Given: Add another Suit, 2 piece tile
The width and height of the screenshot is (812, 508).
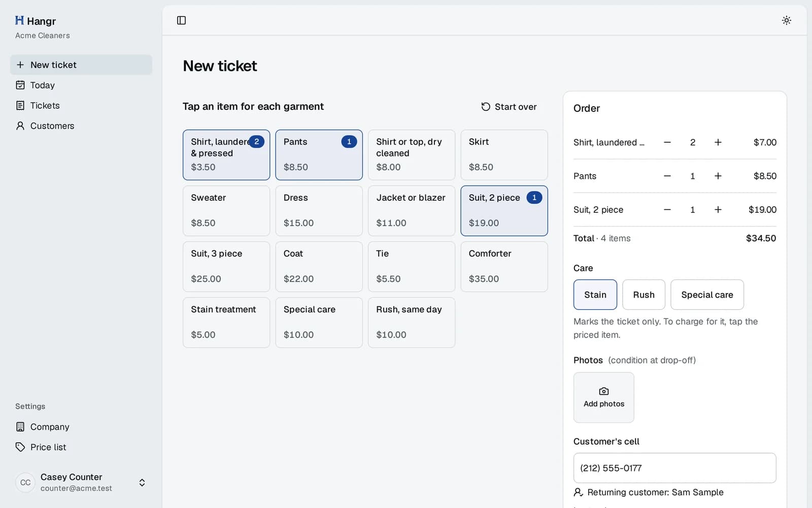Looking at the screenshot, I should click(x=504, y=211).
